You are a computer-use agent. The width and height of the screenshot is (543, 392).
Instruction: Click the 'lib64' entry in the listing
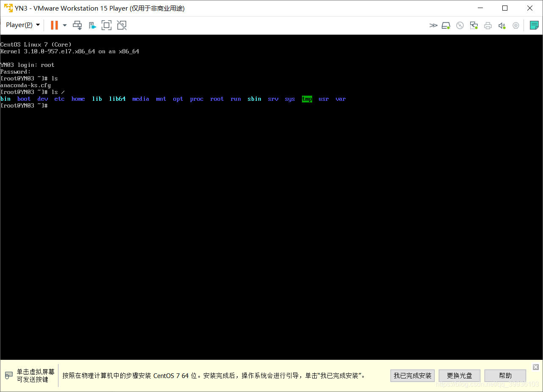tap(117, 99)
